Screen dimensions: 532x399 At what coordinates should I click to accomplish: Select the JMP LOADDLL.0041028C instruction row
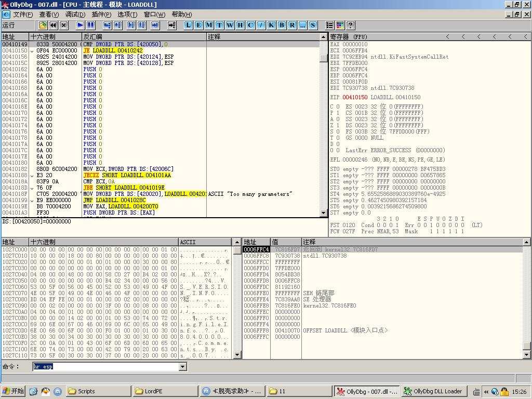point(161,200)
